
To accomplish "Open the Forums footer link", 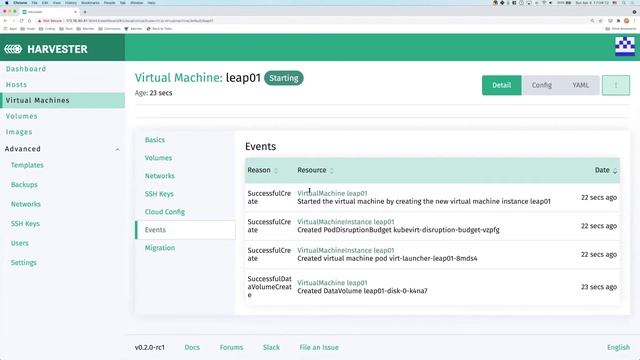I will (x=231, y=347).
